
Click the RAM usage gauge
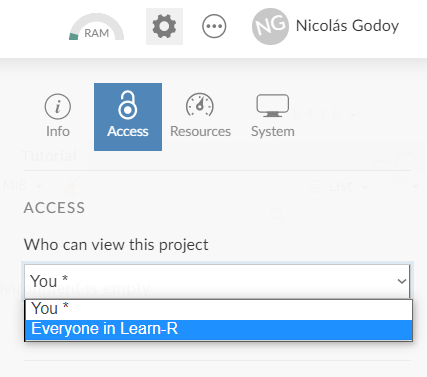click(96, 27)
